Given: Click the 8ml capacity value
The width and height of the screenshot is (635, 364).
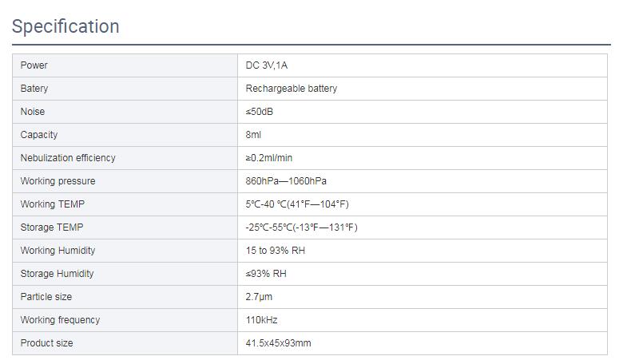Looking at the screenshot, I should coord(253,135).
